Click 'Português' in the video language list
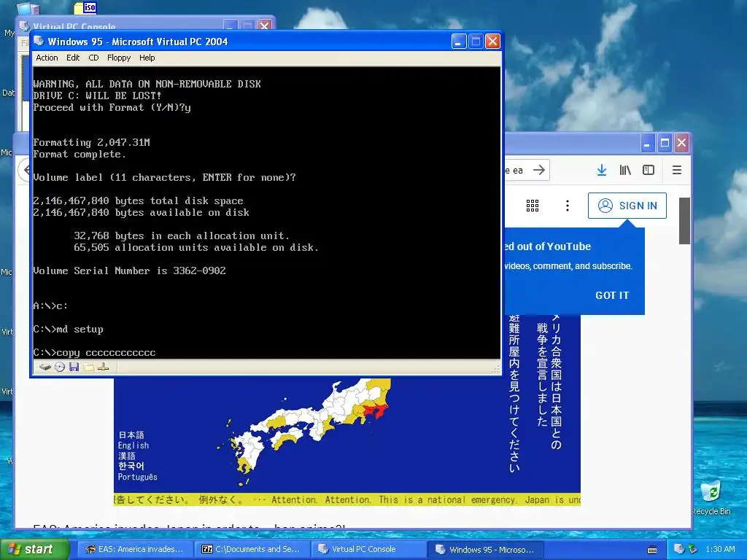 click(x=137, y=477)
